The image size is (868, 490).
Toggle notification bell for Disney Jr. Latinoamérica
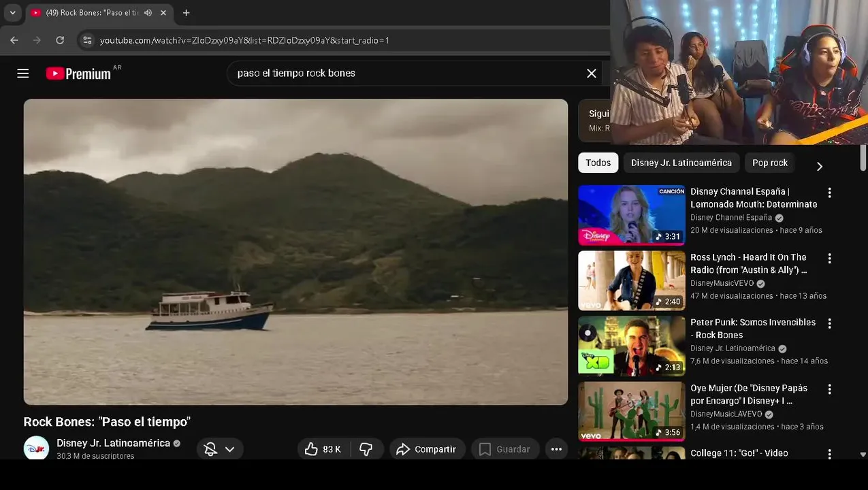coord(210,449)
